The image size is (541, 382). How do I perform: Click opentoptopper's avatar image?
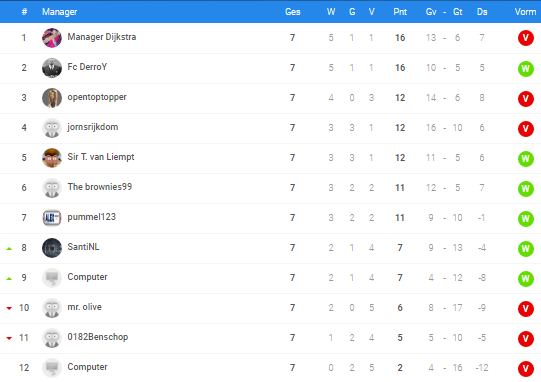click(52, 98)
